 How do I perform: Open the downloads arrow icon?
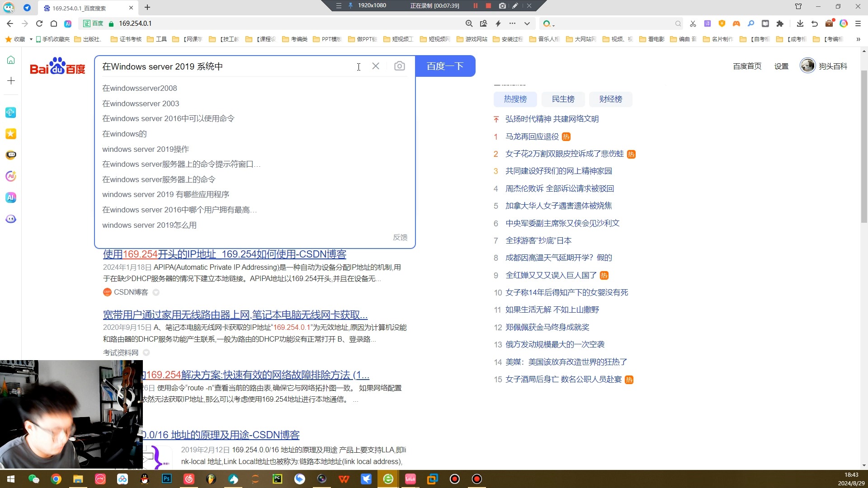[x=800, y=23]
